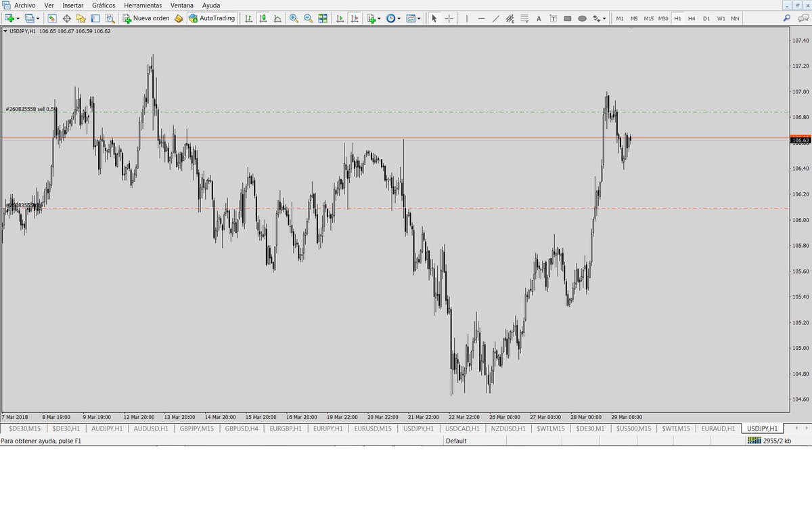Switch timeframe to M30
The width and height of the screenshot is (812, 505).
[663, 18]
